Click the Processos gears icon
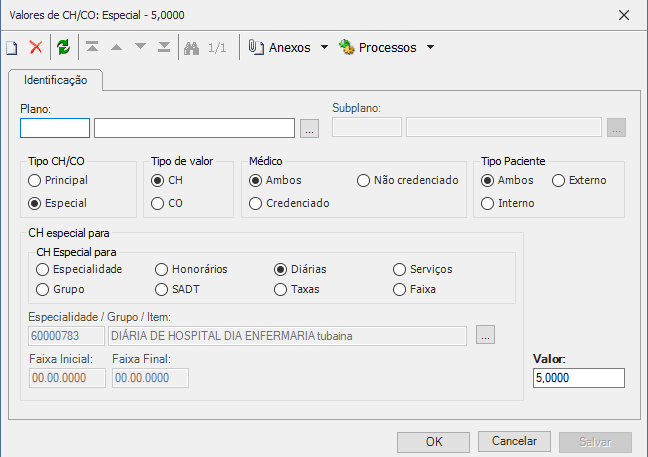 pyautogui.click(x=347, y=47)
